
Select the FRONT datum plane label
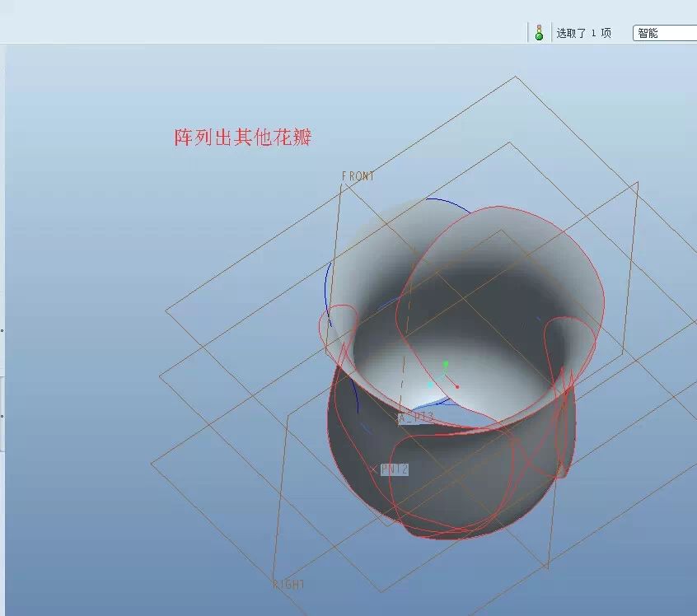(x=358, y=176)
